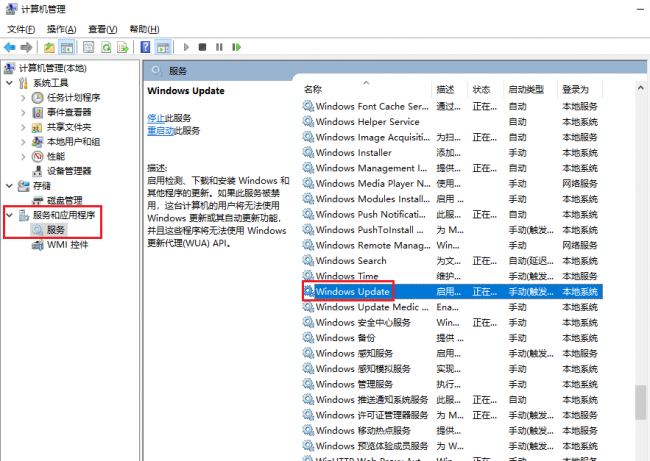This screenshot has width=650, height=461.
Task: Toggle the show/hide action pane icon
Action: (x=163, y=47)
